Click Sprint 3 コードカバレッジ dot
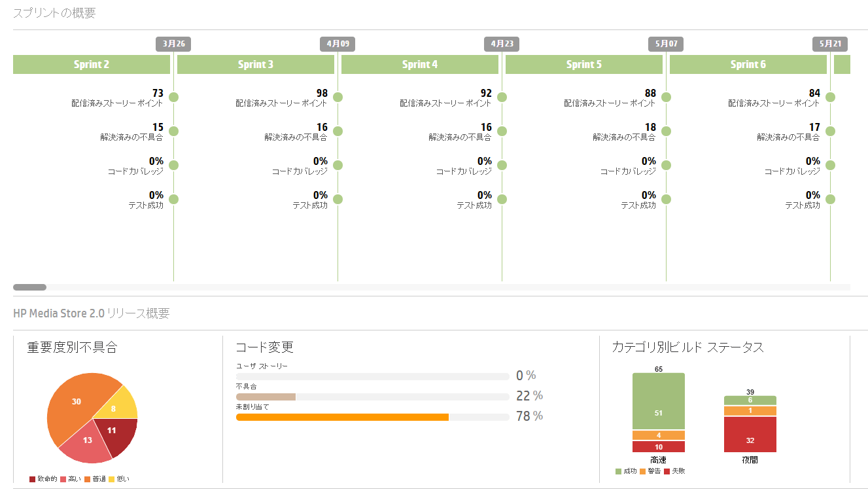 [338, 165]
